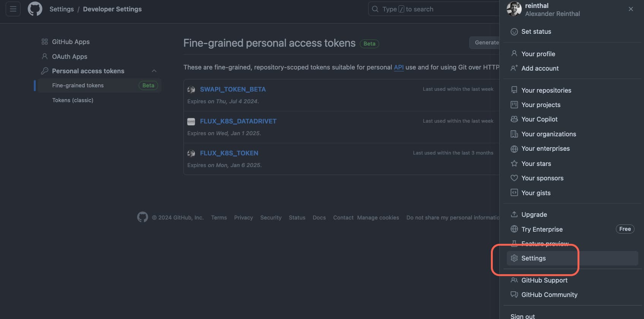
Task: Click the person icon beside OAuth Apps
Action: click(x=44, y=56)
